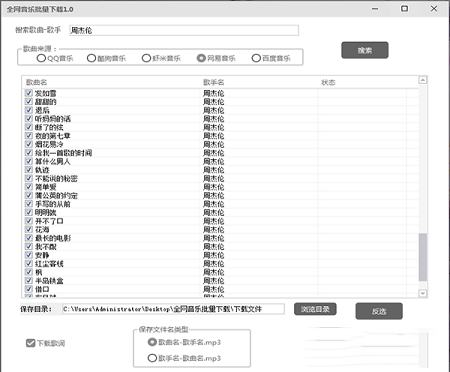Click the search field containing 周杰伦
The height and width of the screenshot is (372, 450).
click(184, 30)
